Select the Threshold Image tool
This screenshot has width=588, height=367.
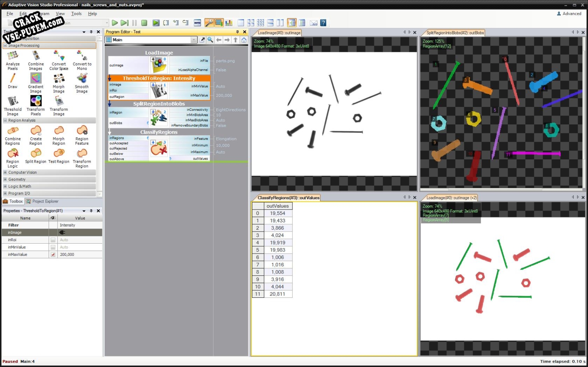[x=13, y=106]
